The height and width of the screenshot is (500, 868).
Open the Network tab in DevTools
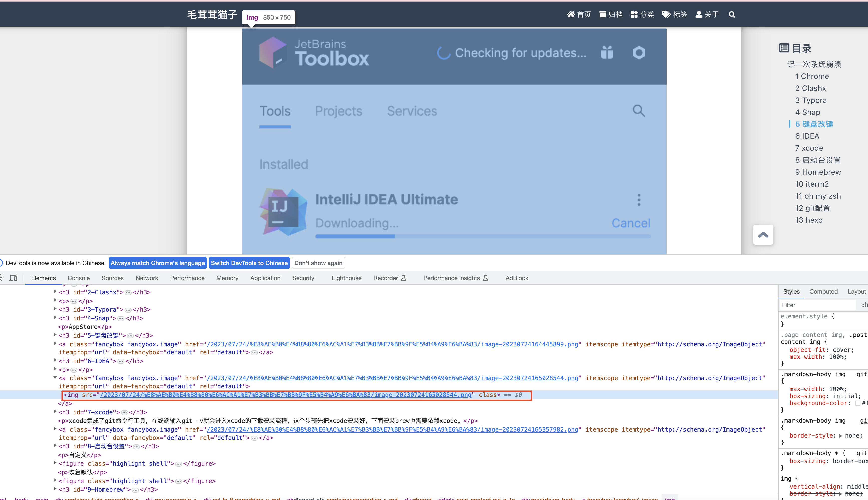[146, 278]
